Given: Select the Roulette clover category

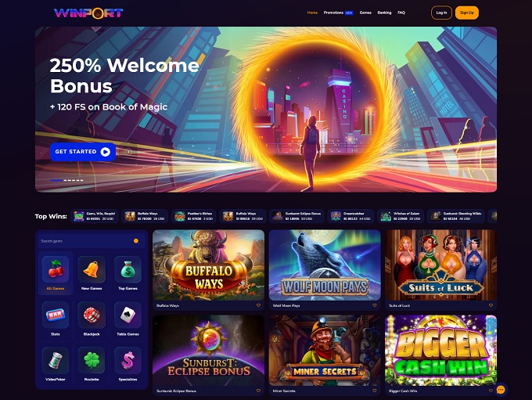Looking at the screenshot, I should tap(92, 364).
